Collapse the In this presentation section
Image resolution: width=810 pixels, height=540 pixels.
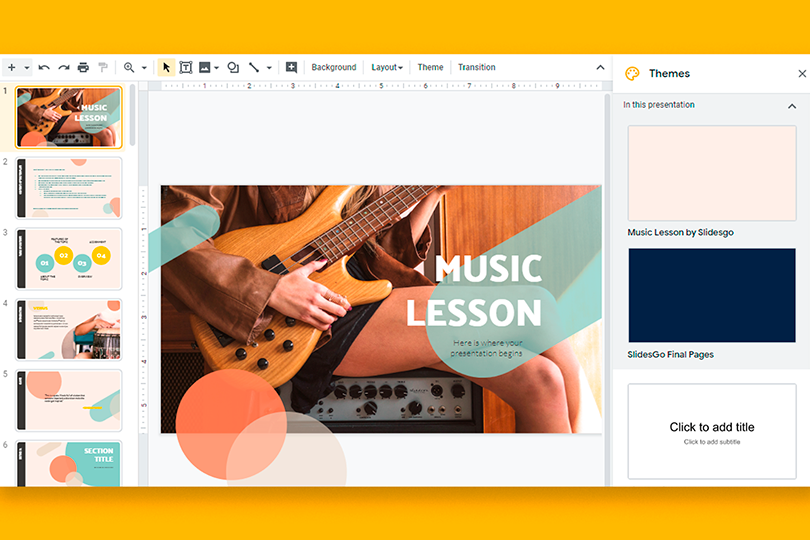pyautogui.click(x=792, y=106)
